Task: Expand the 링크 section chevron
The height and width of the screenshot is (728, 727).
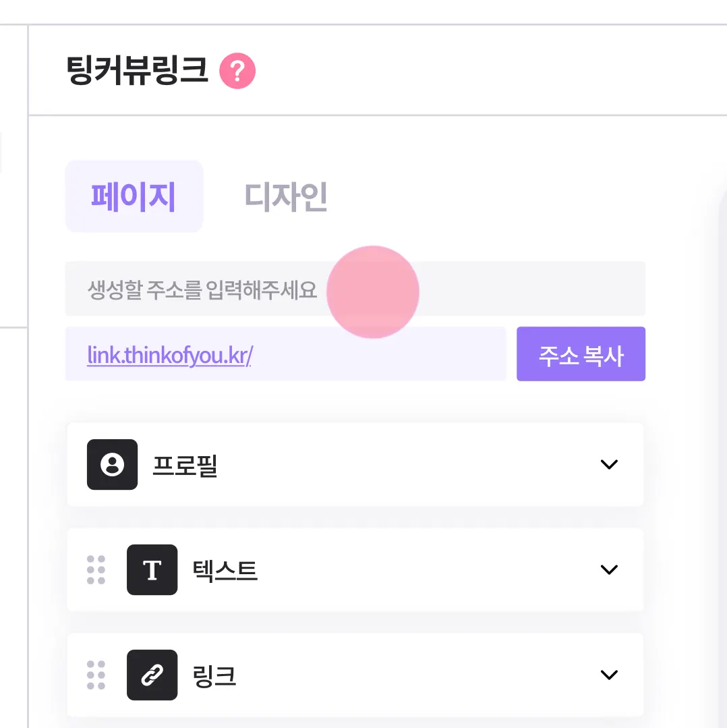Action: pos(608,675)
